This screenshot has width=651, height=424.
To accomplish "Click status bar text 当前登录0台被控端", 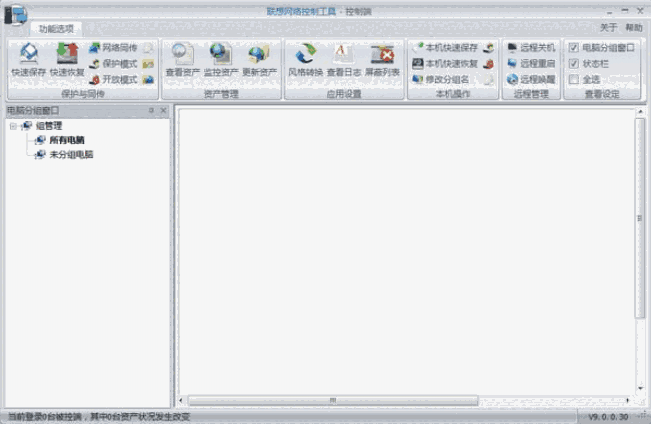I will (45, 417).
